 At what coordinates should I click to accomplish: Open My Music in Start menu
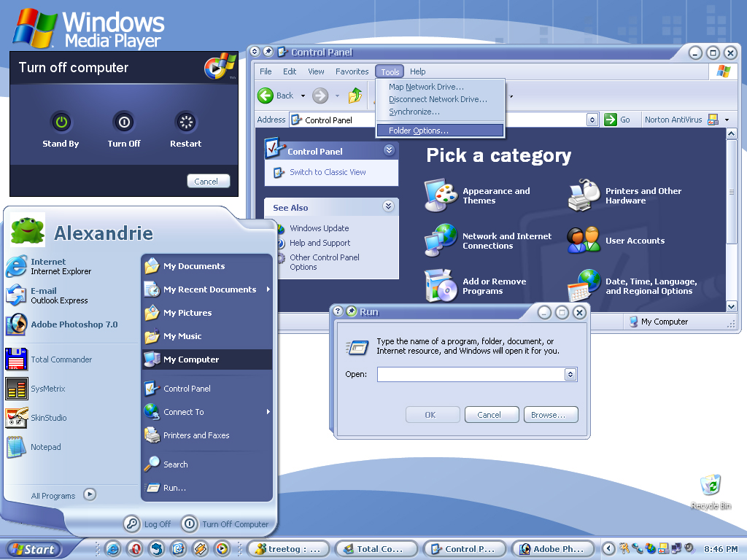(206, 336)
